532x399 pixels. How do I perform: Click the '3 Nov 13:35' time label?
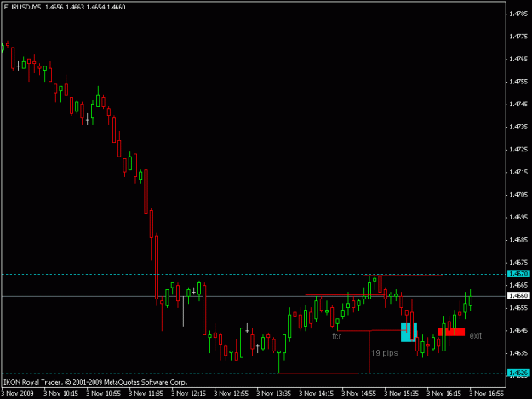(273, 394)
